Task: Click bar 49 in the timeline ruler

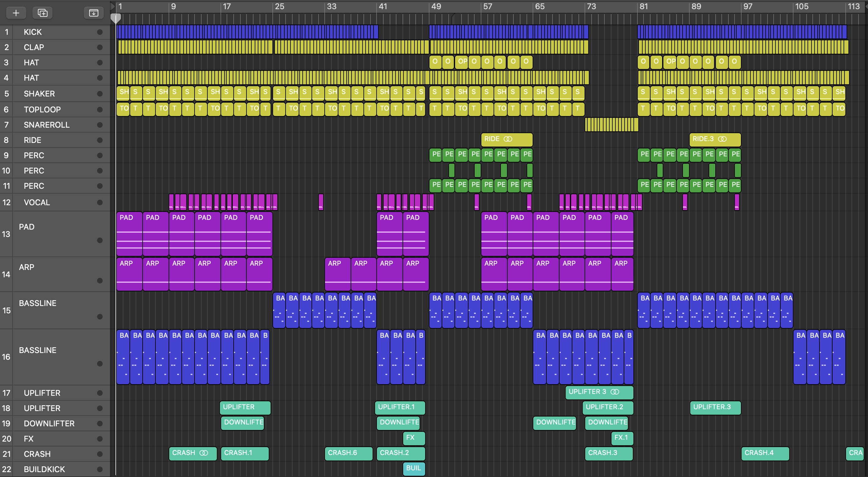Action: coord(436,6)
